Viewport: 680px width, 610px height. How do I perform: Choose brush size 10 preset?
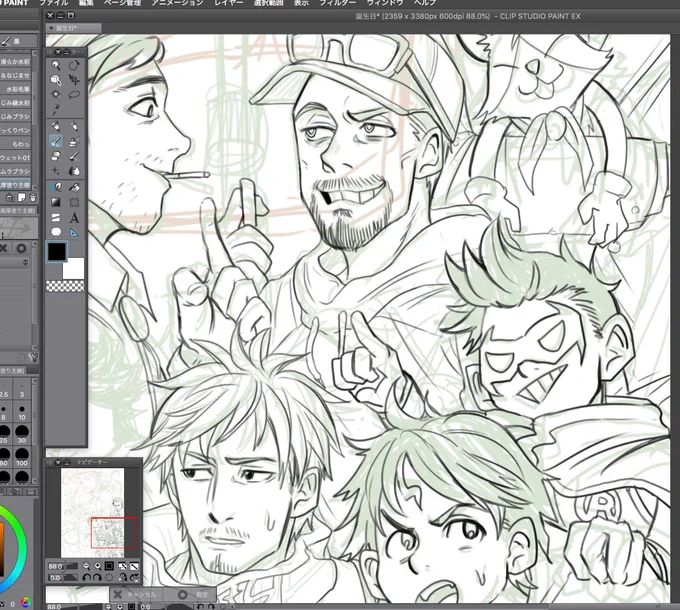click(22, 412)
